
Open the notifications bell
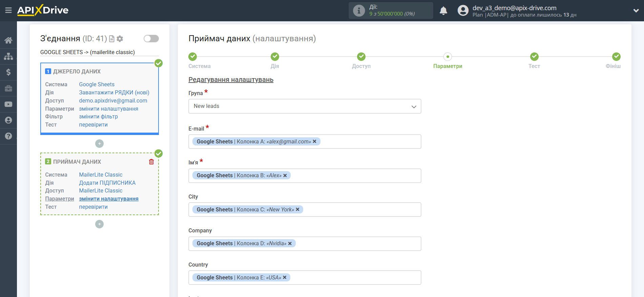(x=443, y=11)
